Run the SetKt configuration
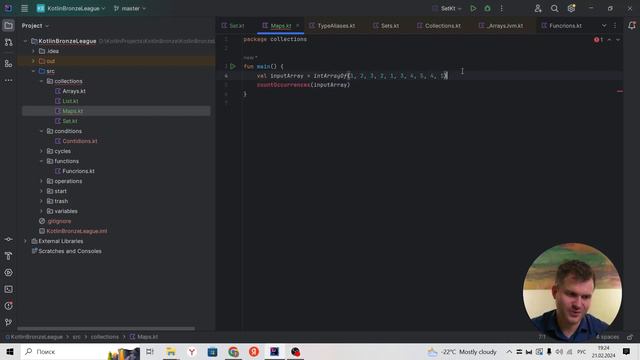 pyautogui.click(x=473, y=8)
